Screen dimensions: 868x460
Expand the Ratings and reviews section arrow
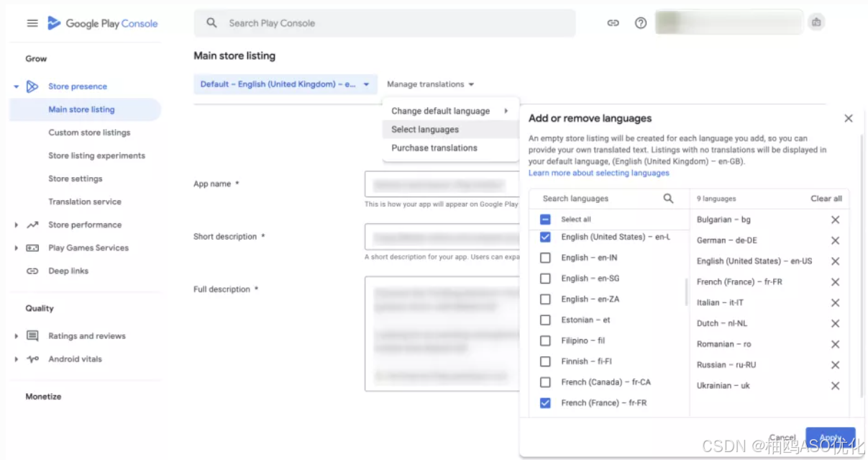click(x=16, y=336)
